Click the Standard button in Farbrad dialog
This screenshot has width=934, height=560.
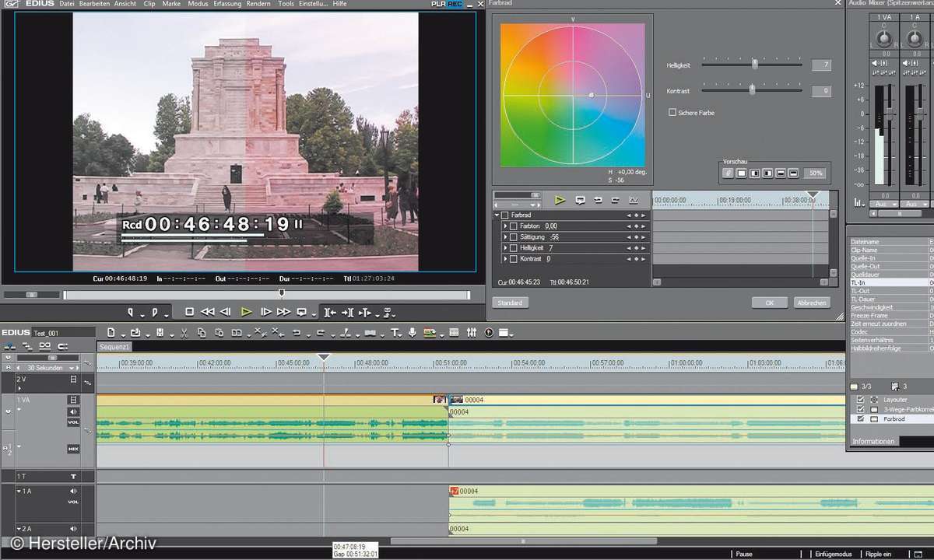(x=510, y=303)
